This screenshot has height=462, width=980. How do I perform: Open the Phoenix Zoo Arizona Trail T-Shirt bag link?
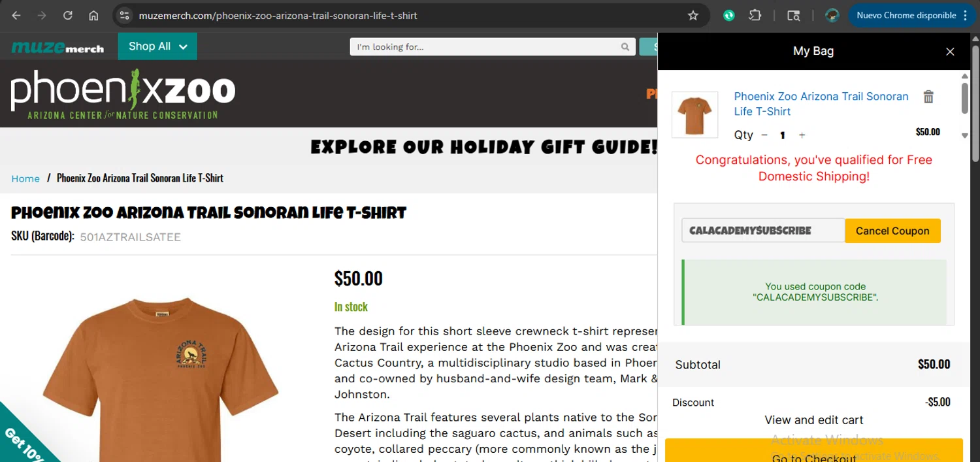821,104
